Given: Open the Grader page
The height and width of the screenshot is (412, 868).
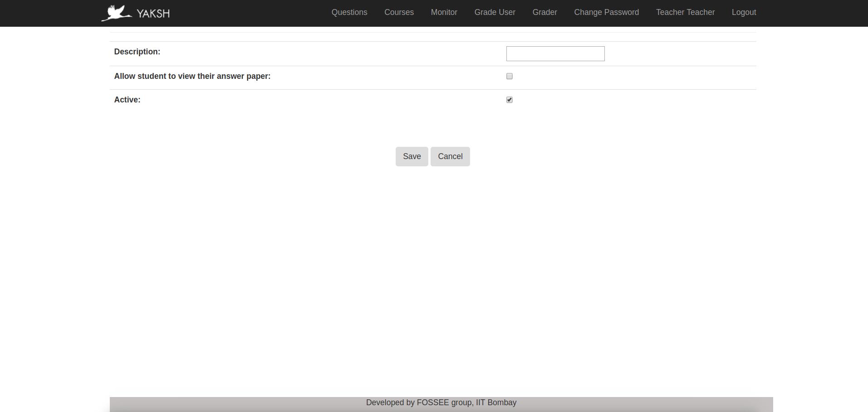Looking at the screenshot, I should (x=544, y=12).
